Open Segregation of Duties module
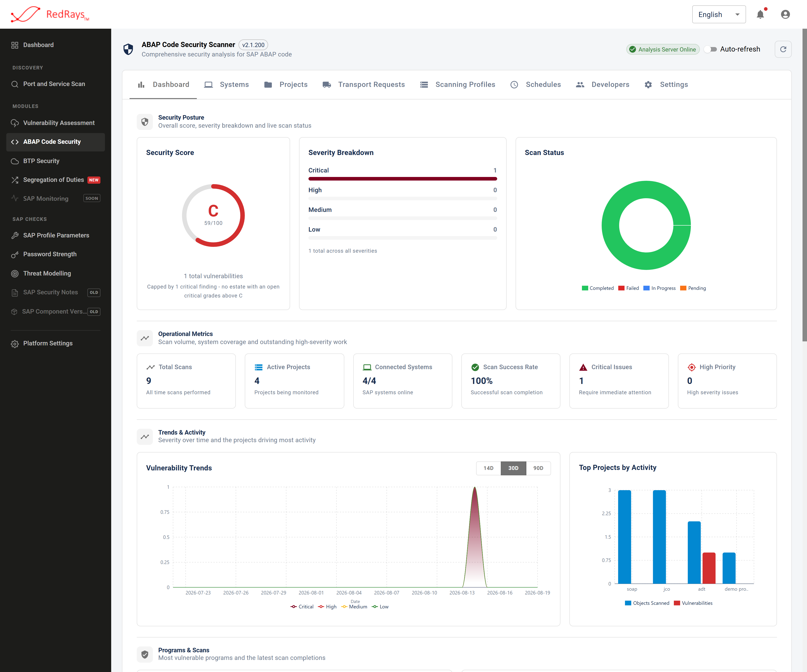 pos(55,180)
